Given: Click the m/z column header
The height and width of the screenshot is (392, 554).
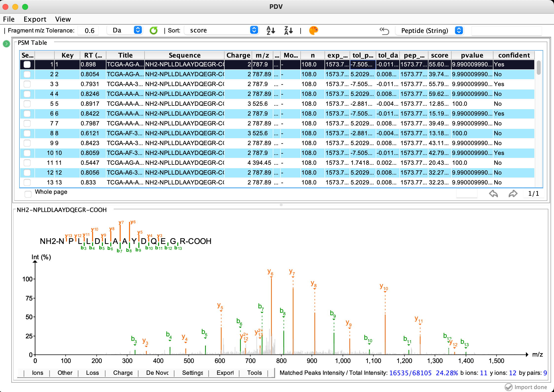Looking at the screenshot, I should (262, 55).
